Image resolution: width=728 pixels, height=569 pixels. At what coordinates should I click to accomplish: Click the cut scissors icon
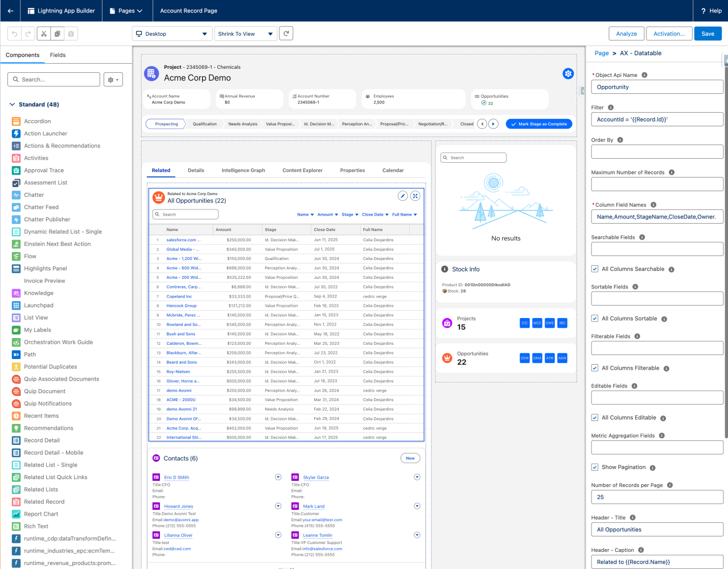coord(43,34)
